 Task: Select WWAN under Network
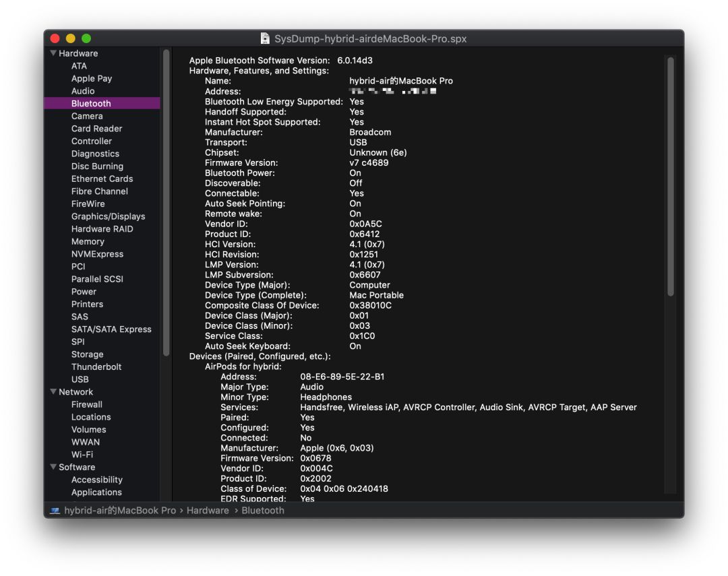pos(86,442)
